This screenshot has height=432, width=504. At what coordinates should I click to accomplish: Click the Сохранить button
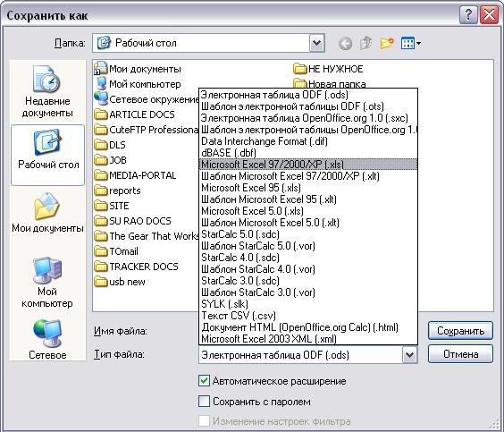460,331
